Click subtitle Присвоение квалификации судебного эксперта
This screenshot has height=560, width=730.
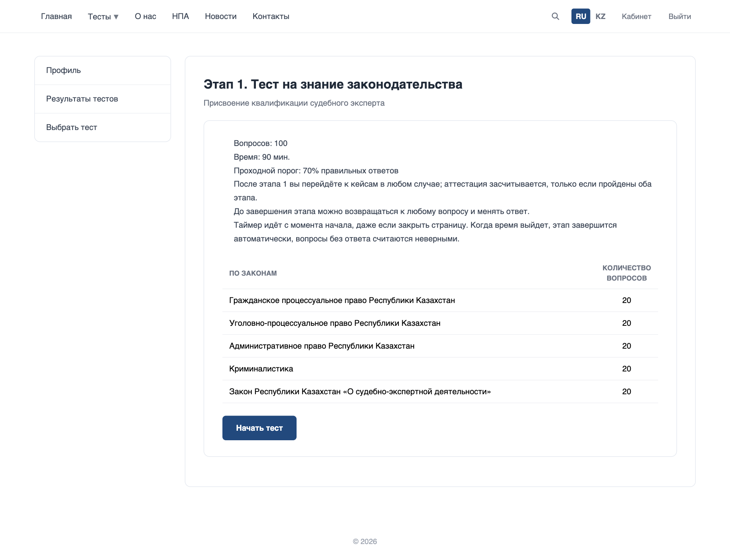(x=294, y=103)
